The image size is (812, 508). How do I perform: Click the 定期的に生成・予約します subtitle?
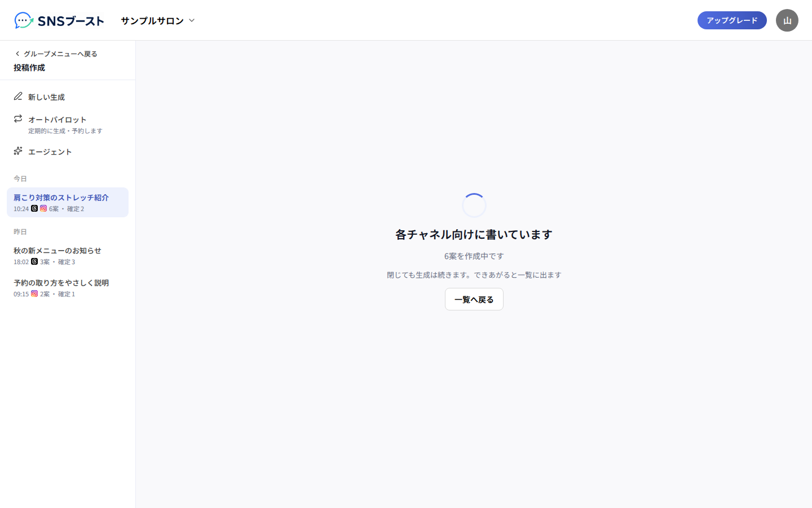tap(65, 130)
